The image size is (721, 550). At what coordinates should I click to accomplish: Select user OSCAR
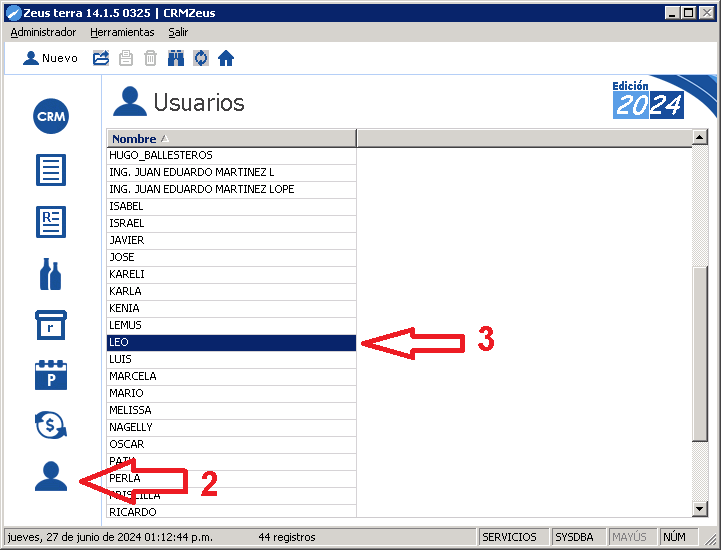click(x=232, y=445)
